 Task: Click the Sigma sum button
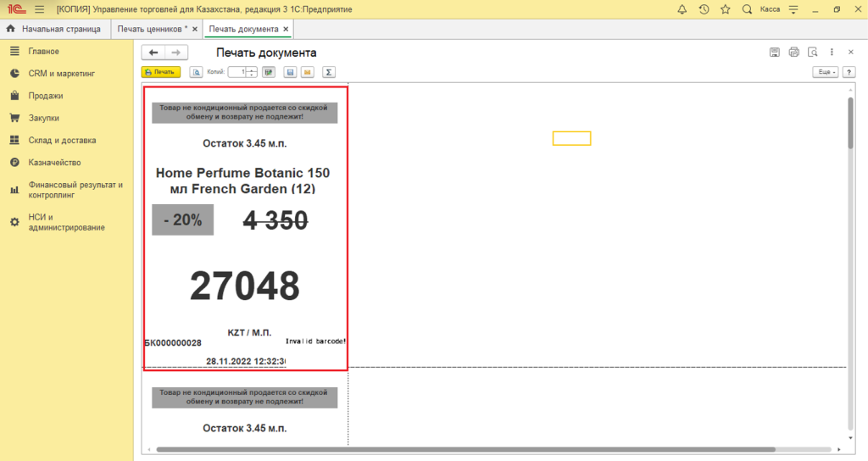pyautogui.click(x=329, y=72)
